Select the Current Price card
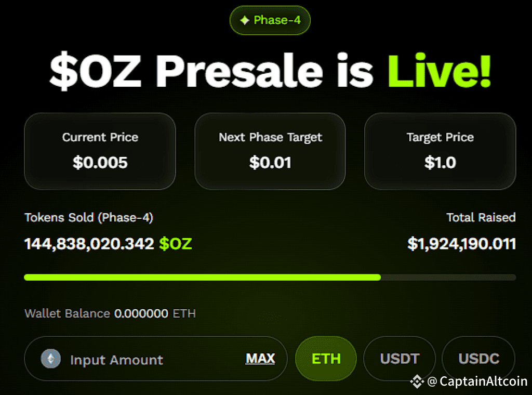 [x=100, y=151]
